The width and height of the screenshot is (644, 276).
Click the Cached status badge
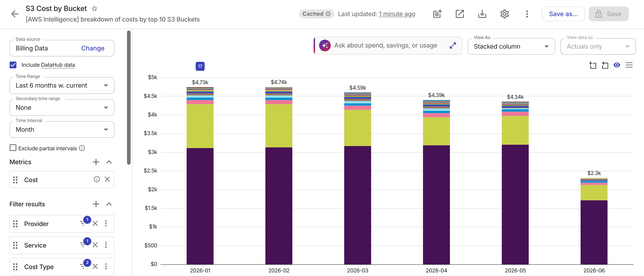(x=316, y=14)
